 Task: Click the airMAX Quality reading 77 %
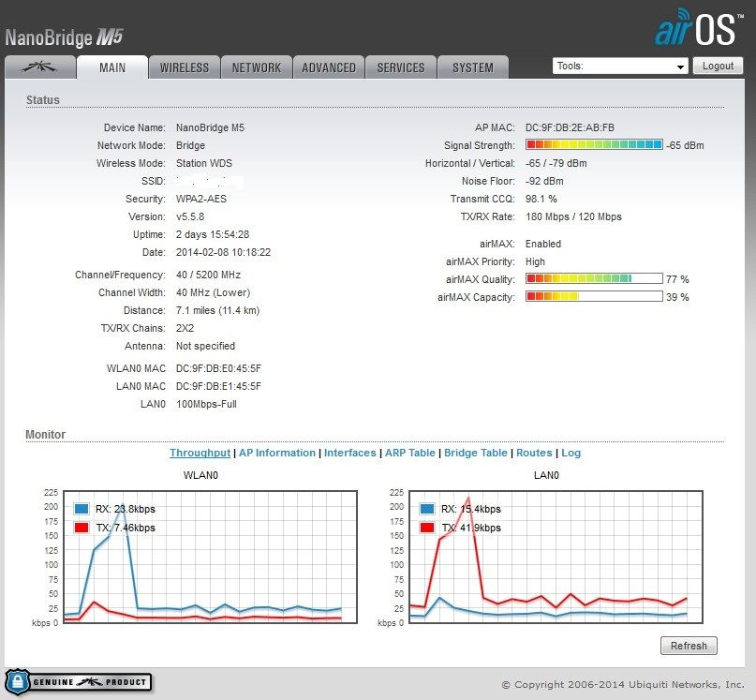tap(677, 279)
